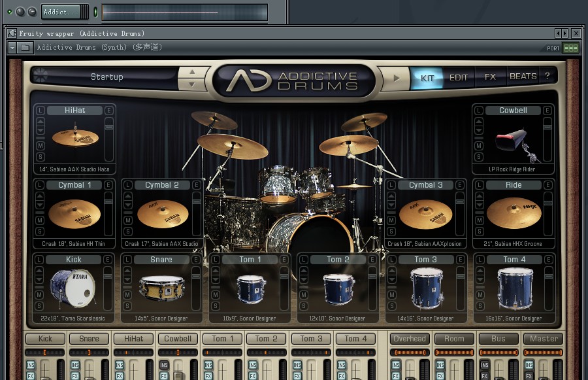Select the Room mixer channel label
588x380 pixels.
click(454, 339)
